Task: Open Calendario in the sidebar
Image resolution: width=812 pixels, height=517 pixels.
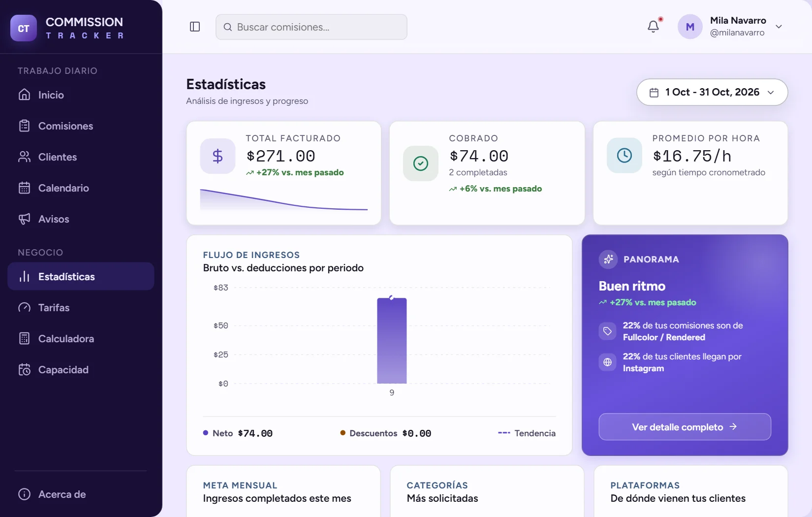Action: [81, 188]
